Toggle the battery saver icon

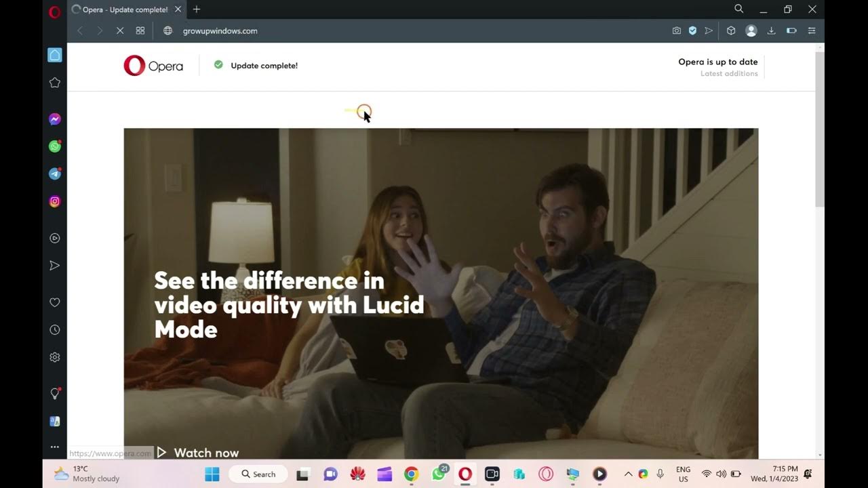791,30
